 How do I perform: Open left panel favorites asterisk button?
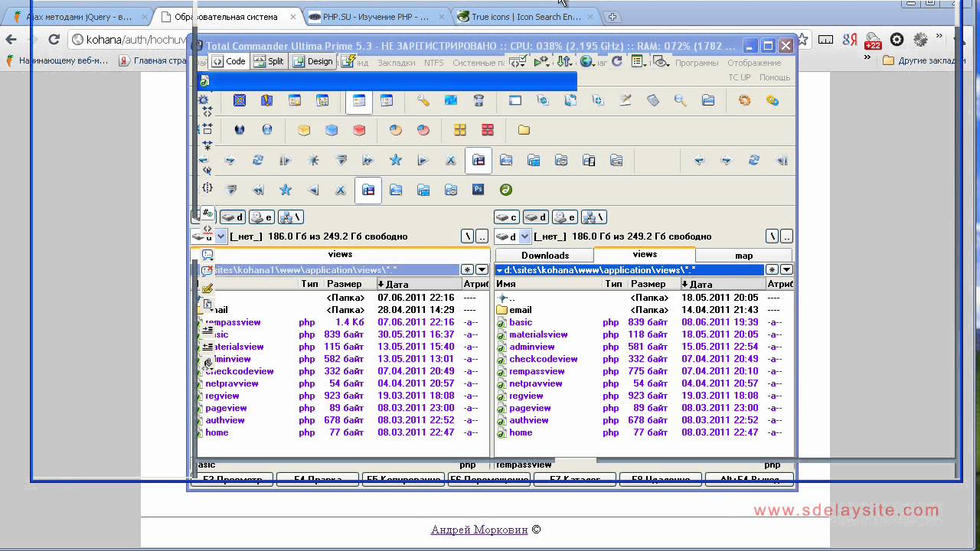(467, 269)
